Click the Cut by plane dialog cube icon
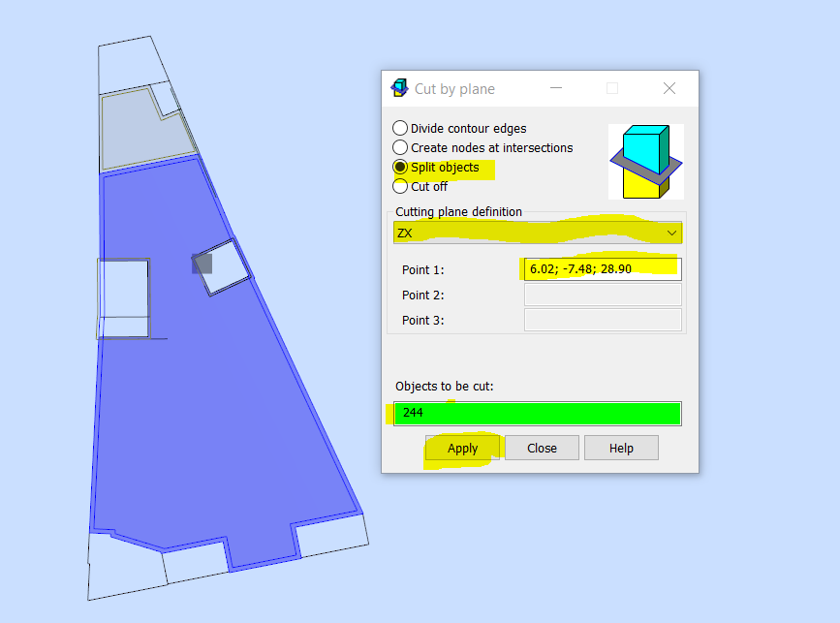Screen dimensions: 840x623 coord(398,88)
